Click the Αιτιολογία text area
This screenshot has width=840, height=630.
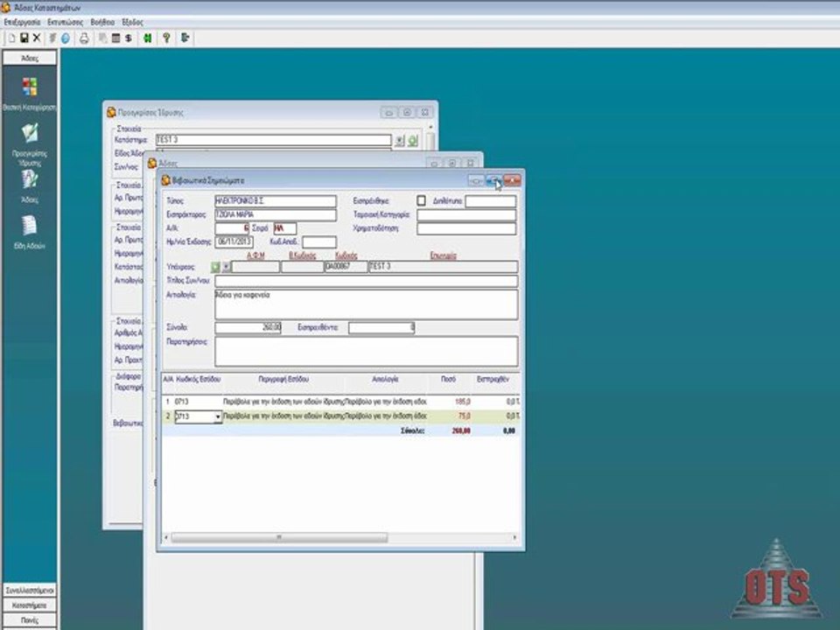[x=367, y=304]
